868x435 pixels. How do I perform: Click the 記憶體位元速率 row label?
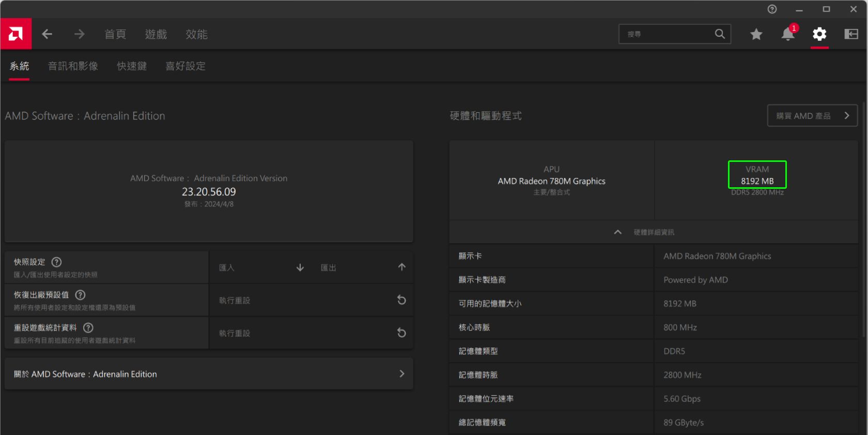(x=486, y=399)
